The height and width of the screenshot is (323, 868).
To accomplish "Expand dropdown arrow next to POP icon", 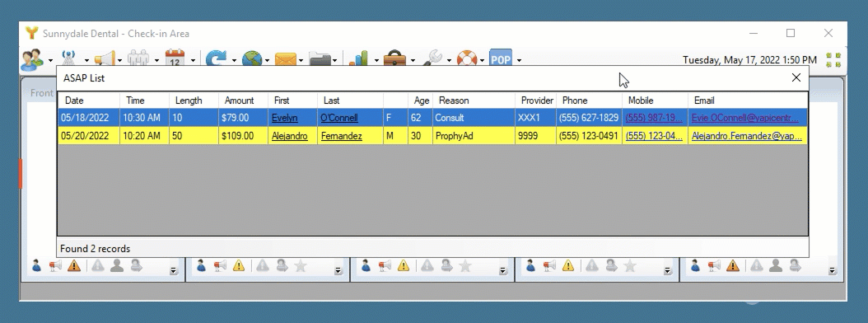I will point(519,60).
